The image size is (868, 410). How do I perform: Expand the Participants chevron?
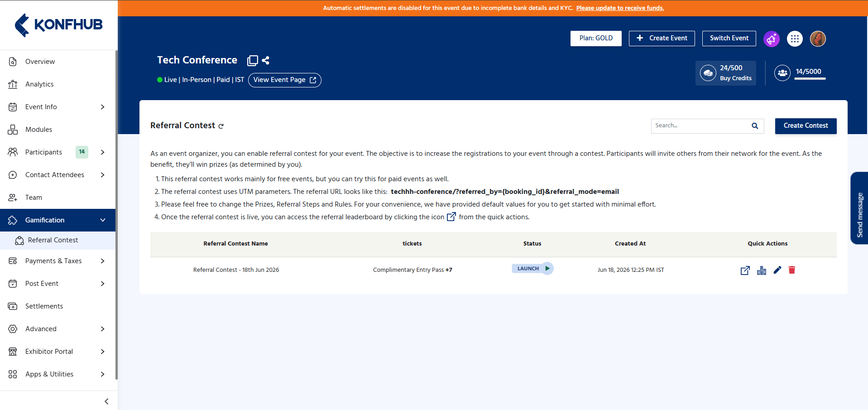103,152
